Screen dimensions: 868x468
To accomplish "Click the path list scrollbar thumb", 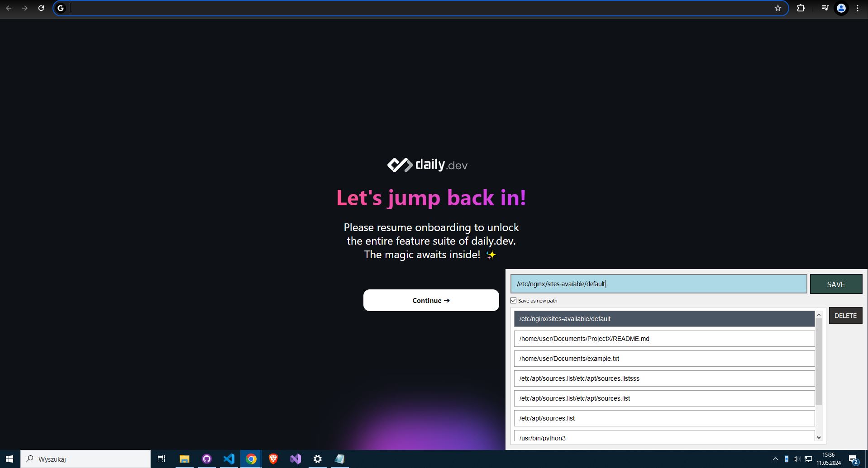I will click(x=819, y=362).
